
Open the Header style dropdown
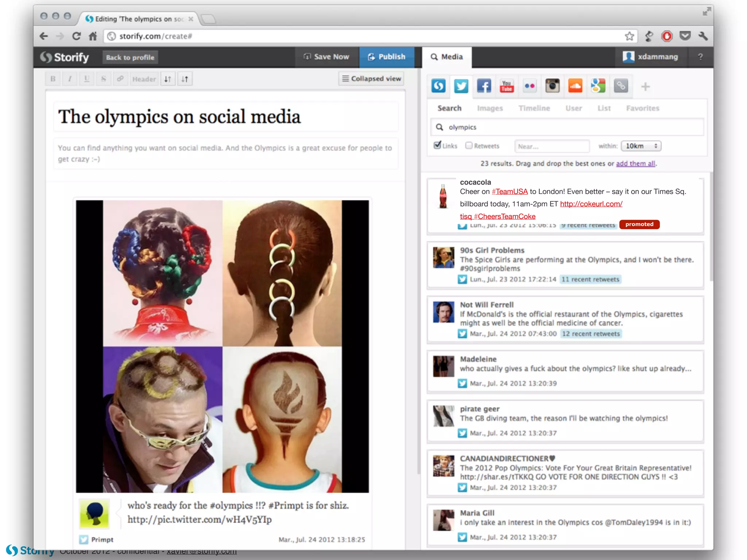coord(144,79)
